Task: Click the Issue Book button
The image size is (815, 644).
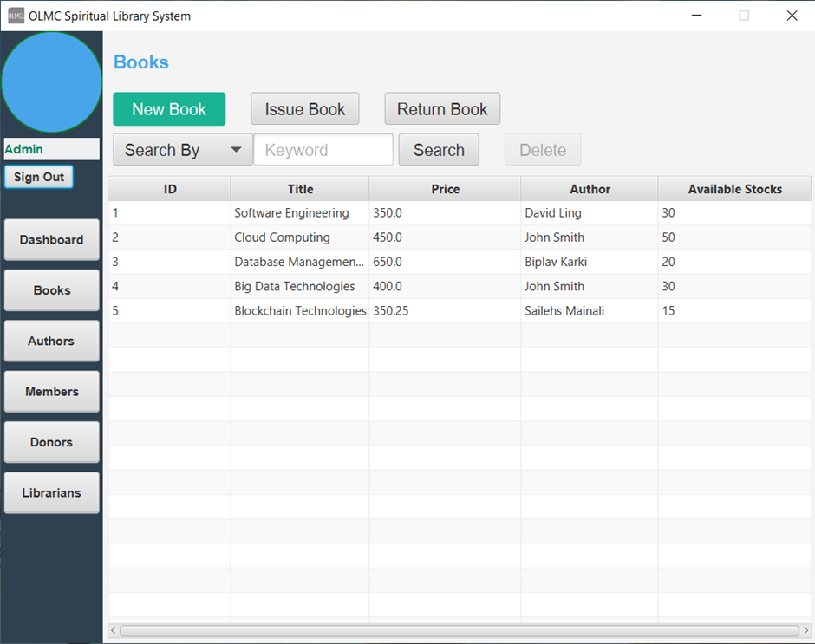Action: click(304, 108)
